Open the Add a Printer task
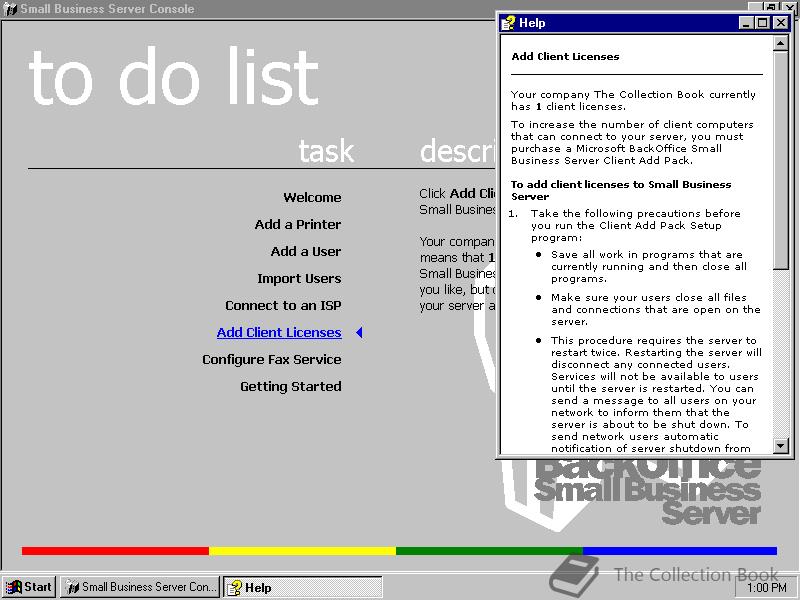This screenshot has height=600, width=800. click(x=298, y=224)
